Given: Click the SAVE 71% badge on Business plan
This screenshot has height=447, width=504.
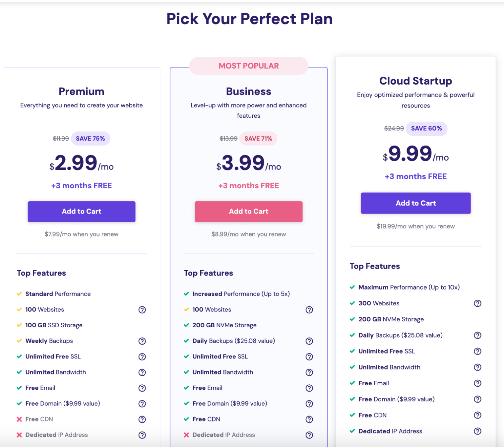Looking at the screenshot, I should click(x=258, y=138).
